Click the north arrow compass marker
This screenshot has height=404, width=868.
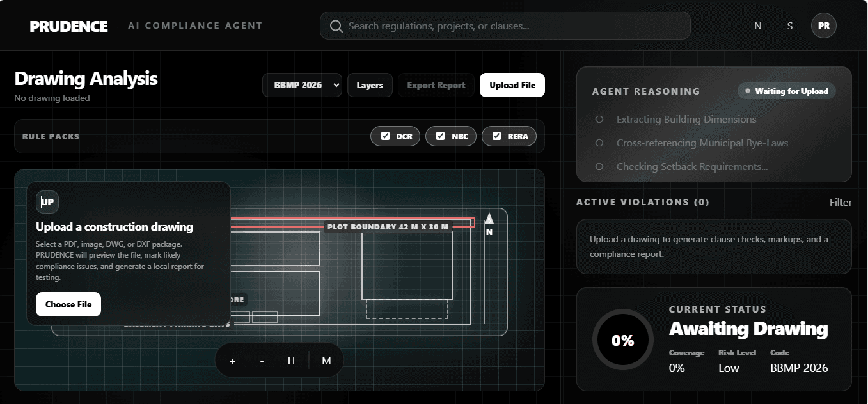coord(489,224)
